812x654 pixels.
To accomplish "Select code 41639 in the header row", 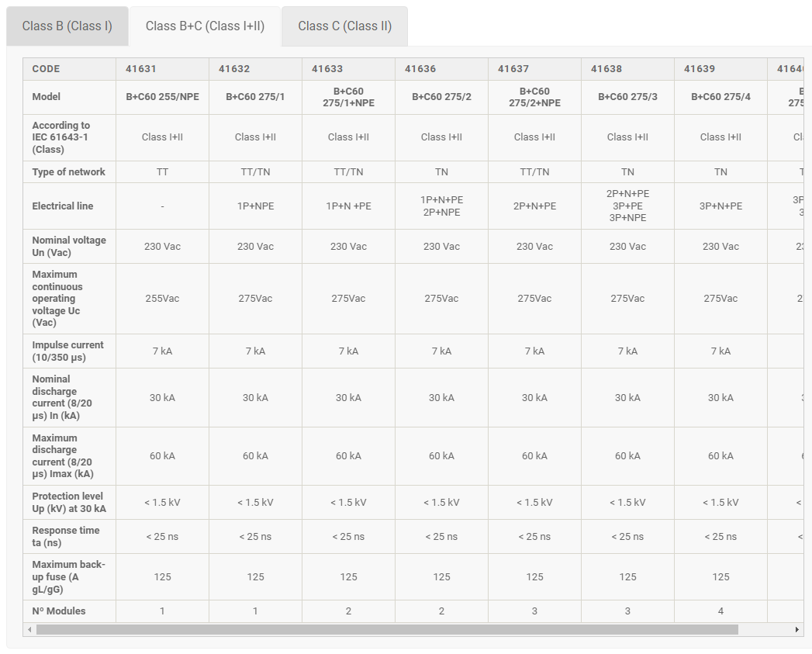I will pyautogui.click(x=700, y=69).
